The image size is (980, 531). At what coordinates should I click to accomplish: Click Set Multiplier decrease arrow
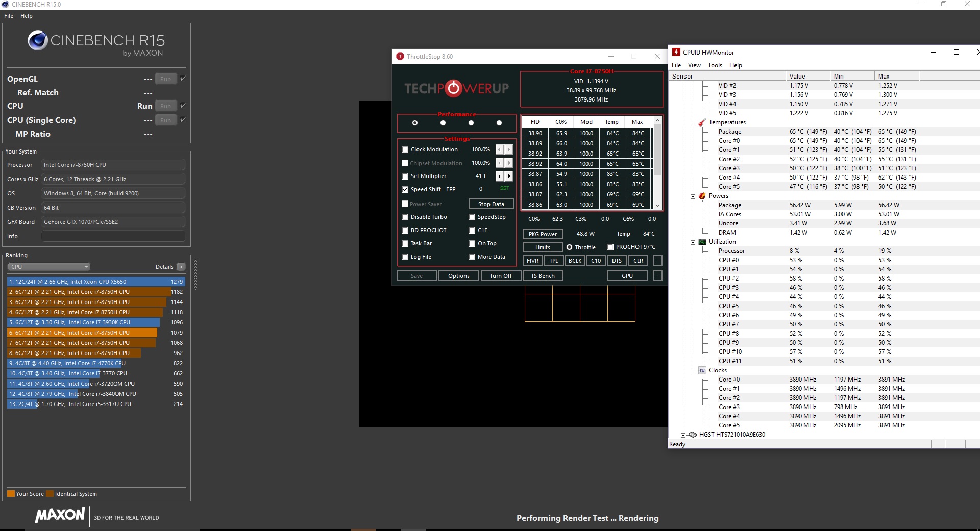pos(500,176)
